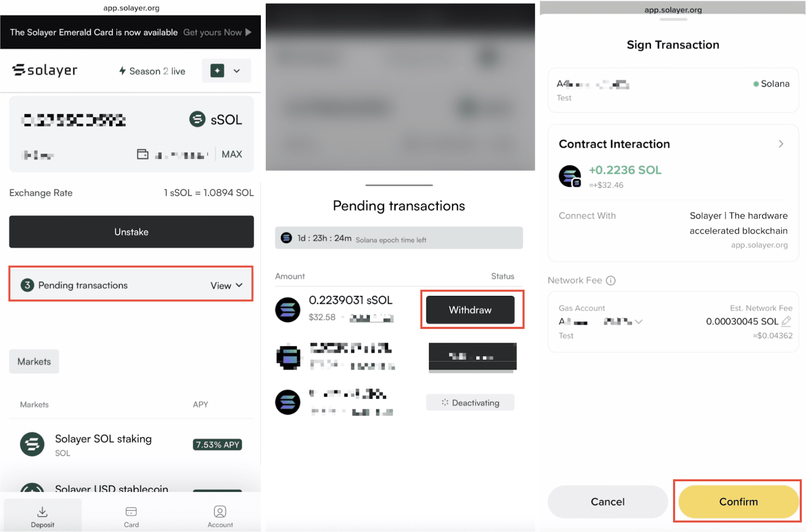Image resolution: width=806 pixels, height=532 pixels.
Task: Click the sSOL icon next to the 0.2239031 amount
Action: [x=288, y=309]
